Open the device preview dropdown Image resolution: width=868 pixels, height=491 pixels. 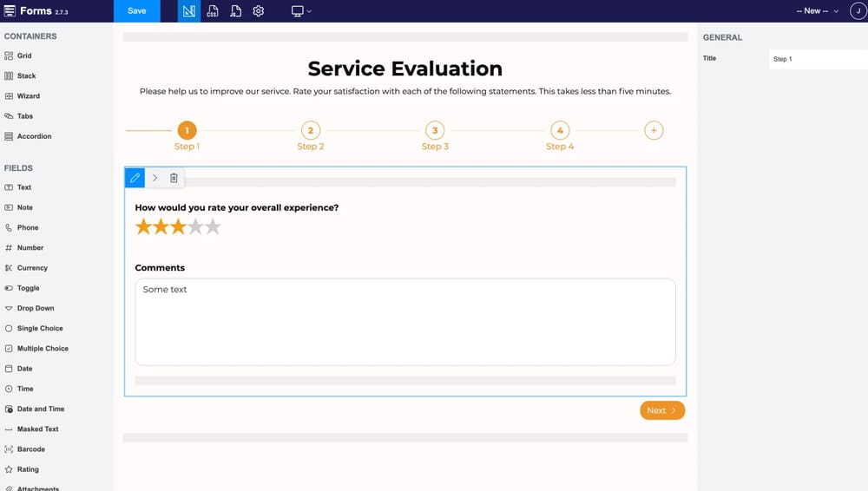[301, 11]
